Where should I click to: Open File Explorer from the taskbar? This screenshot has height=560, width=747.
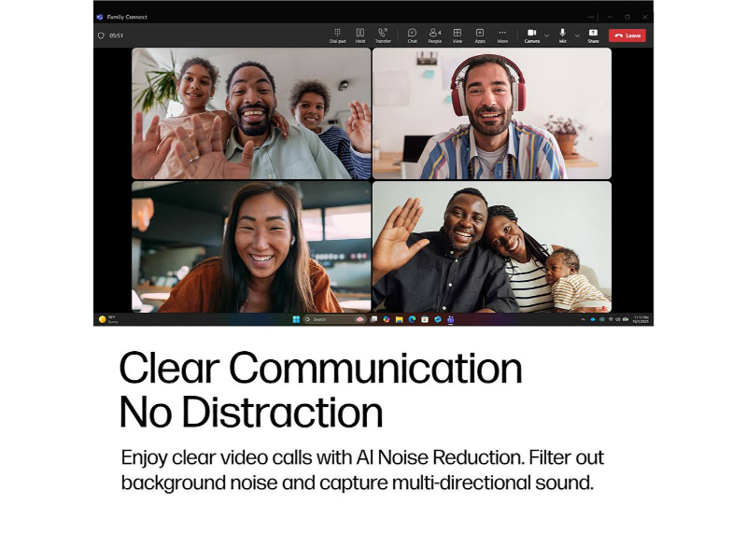coord(400,319)
